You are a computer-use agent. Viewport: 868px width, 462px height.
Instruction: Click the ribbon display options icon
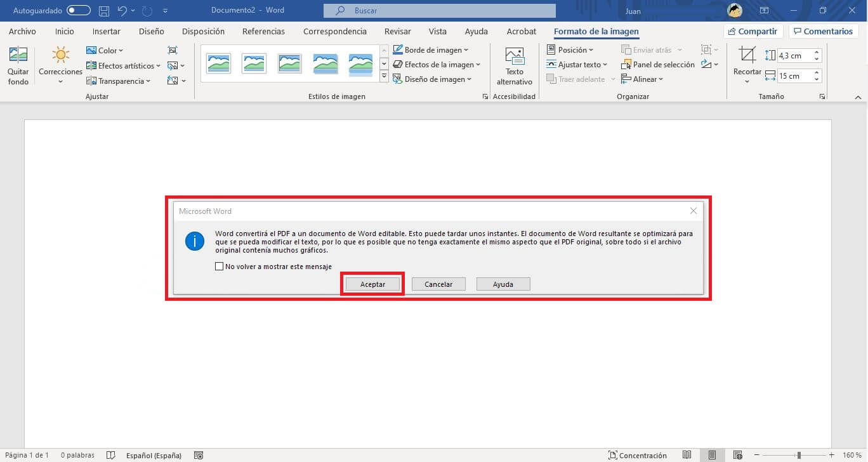click(x=765, y=11)
